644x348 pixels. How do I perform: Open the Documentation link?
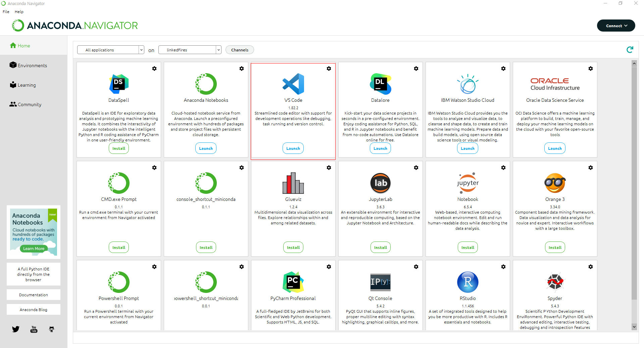pyautogui.click(x=34, y=295)
